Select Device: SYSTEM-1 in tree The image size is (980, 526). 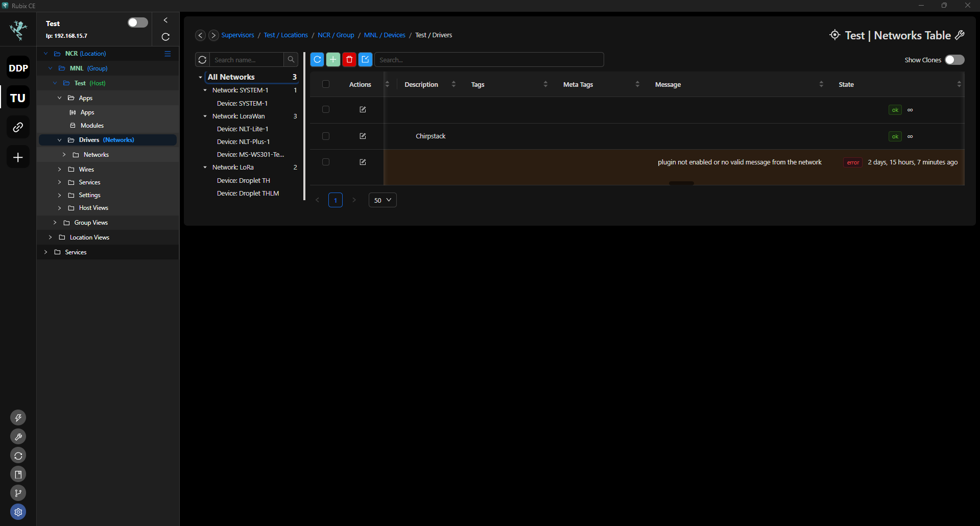click(x=242, y=104)
